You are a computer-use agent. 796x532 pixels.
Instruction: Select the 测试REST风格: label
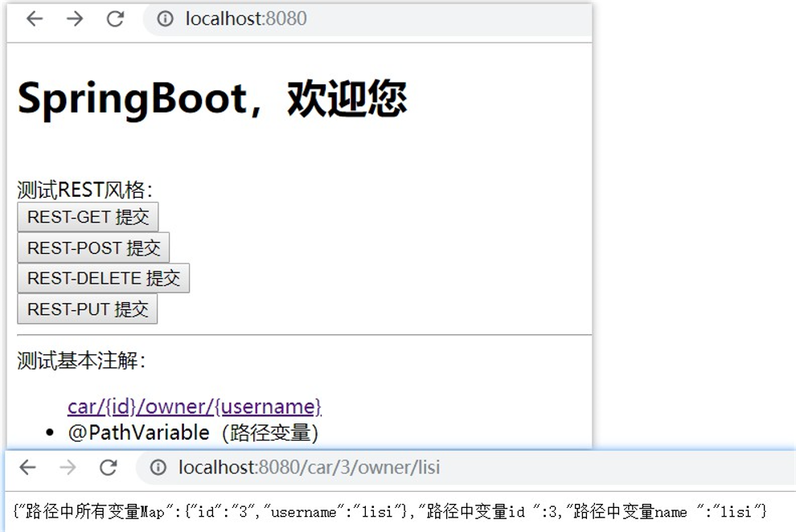(84, 190)
